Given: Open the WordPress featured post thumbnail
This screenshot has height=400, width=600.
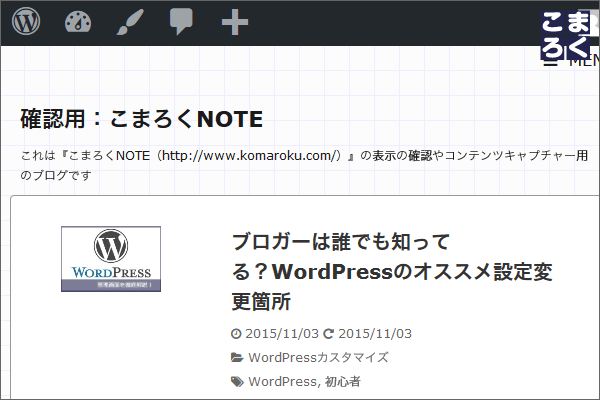Looking at the screenshot, I should pyautogui.click(x=111, y=259).
